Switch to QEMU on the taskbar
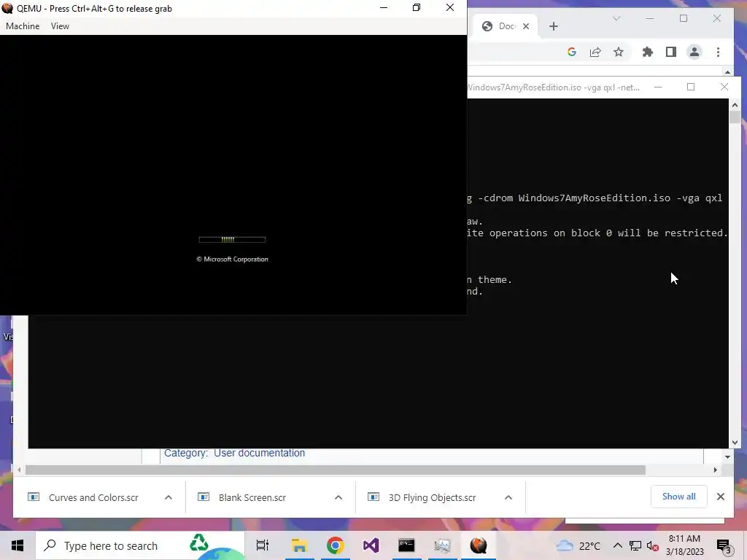 (x=478, y=545)
